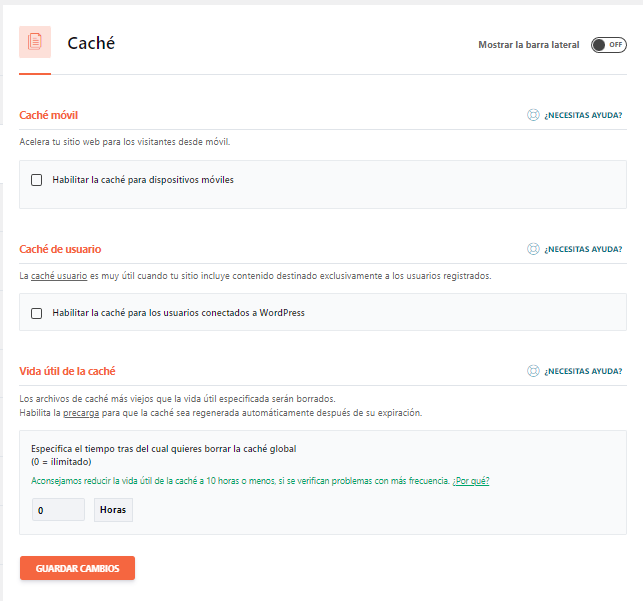643x601 pixels.
Task: Click the "Mostrar la barra lateral" label text
Action: [x=528, y=45]
